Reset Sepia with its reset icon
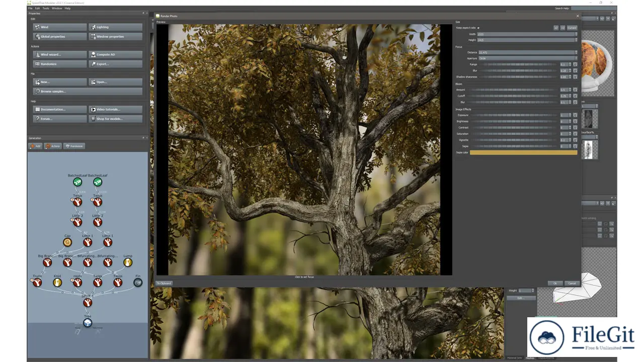The height and width of the screenshot is (362, 644). pos(575,146)
